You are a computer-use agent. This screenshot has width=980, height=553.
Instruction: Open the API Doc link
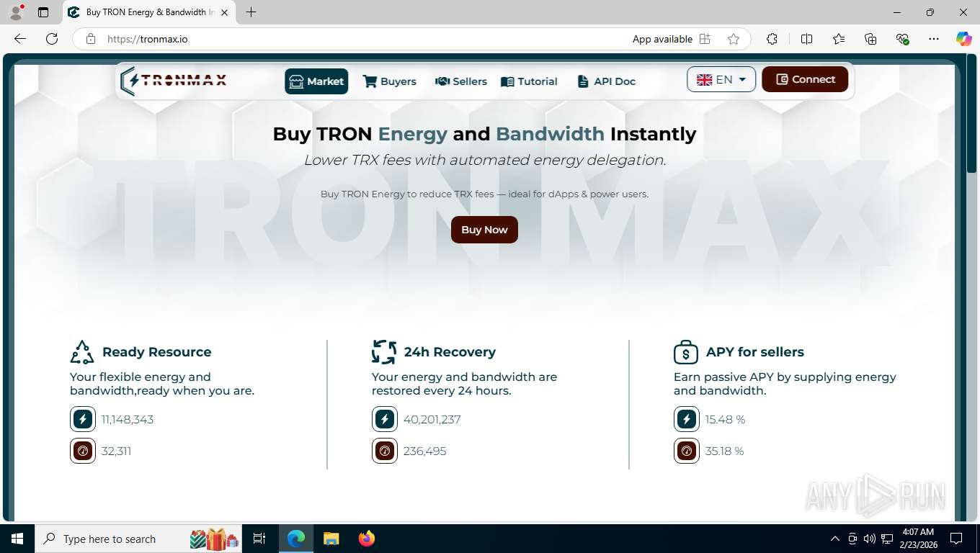point(607,81)
